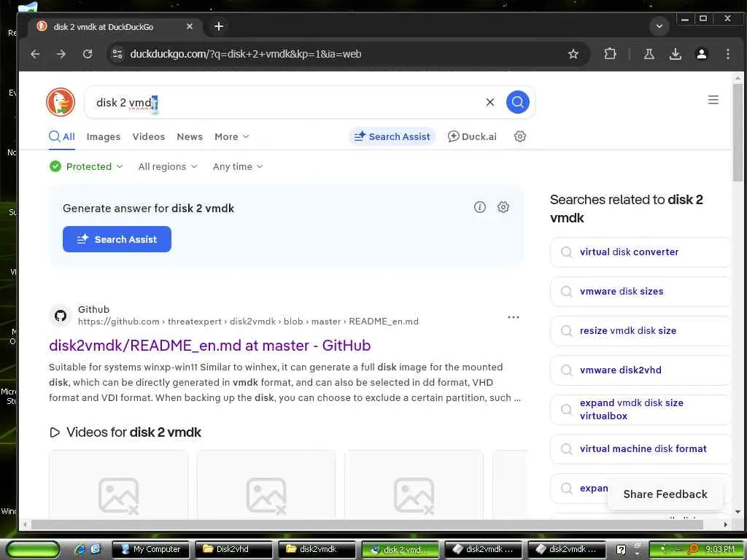Image resolution: width=747 pixels, height=560 pixels.
Task: Open the Any time filter dropdown
Action: (237, 166)
